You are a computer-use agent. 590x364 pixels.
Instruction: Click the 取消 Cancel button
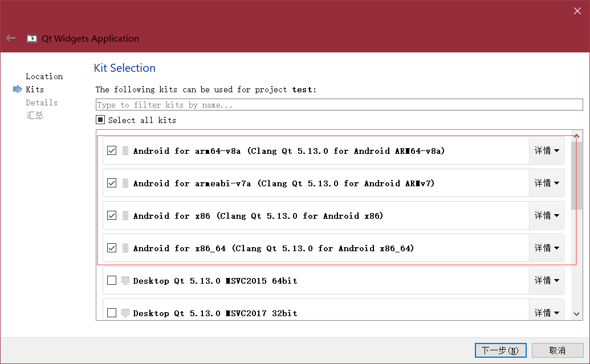557,350
